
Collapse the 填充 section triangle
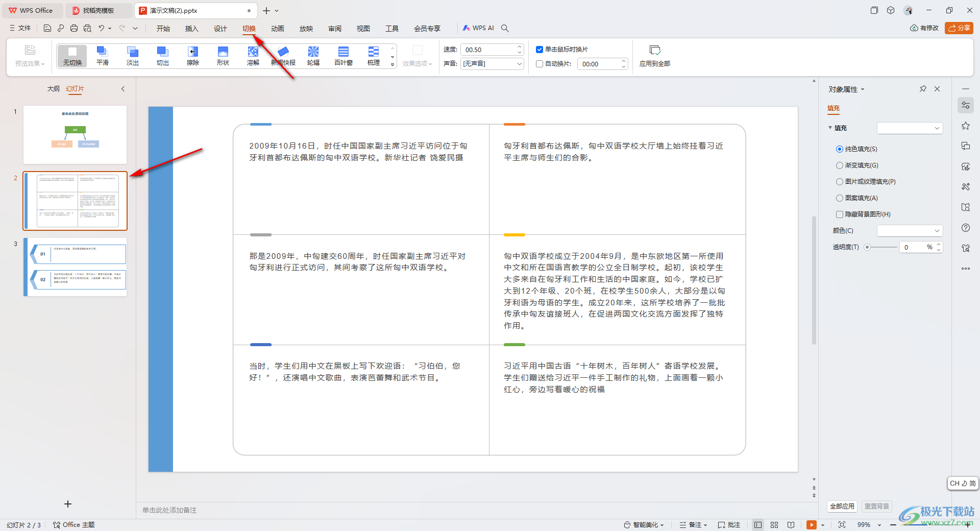tap(830, 128)
